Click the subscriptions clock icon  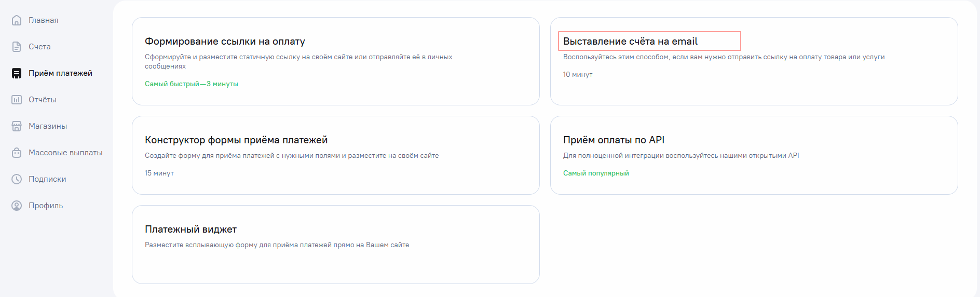click(x=17, y=179)
